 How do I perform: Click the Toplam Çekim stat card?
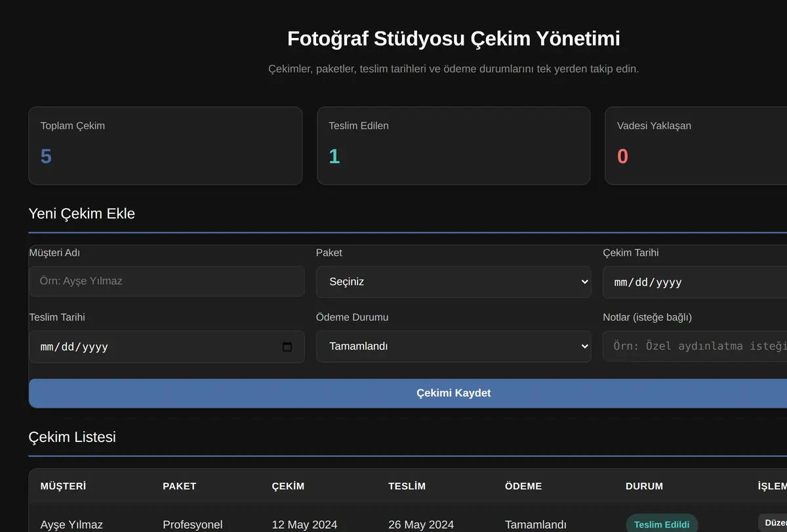point(165,146)
